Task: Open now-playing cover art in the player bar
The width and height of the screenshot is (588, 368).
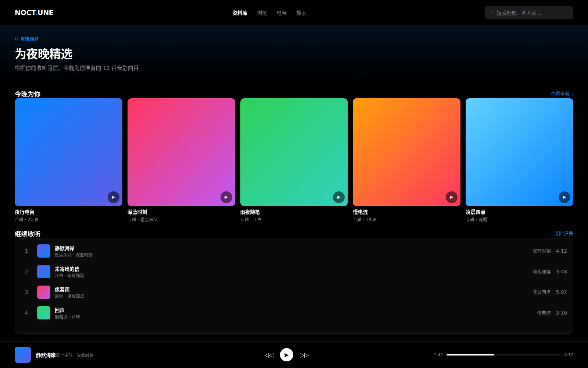Action: pos(23,355)
